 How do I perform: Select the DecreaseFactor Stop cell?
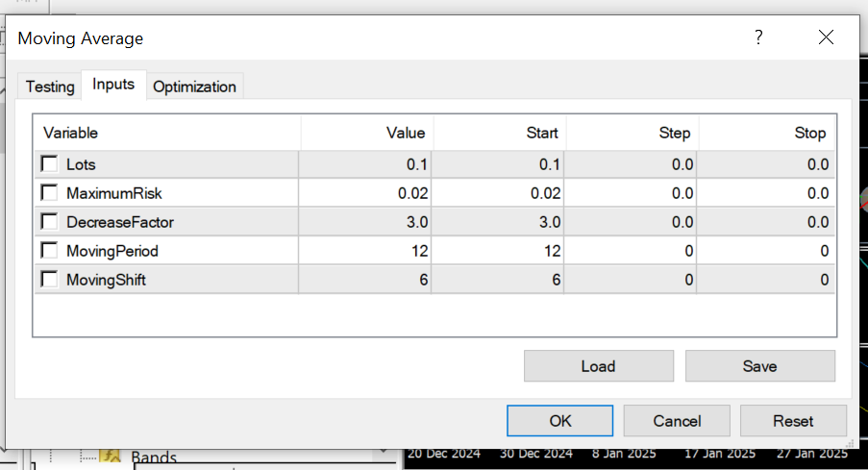point(765,222)
